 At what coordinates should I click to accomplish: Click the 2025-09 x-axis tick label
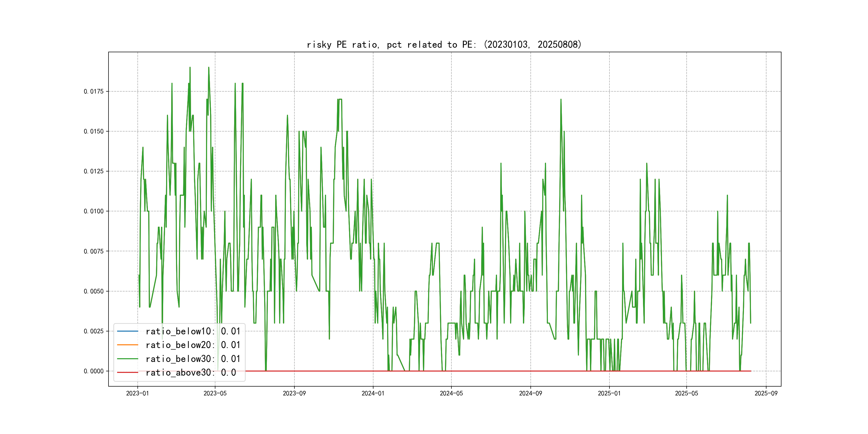[766, 393]
